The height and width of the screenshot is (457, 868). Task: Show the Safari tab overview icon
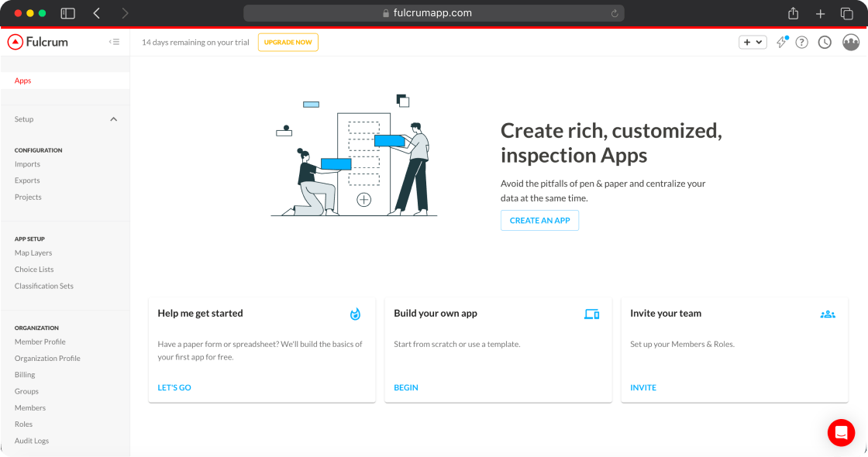pyautogui.click(x=846, y=13)
